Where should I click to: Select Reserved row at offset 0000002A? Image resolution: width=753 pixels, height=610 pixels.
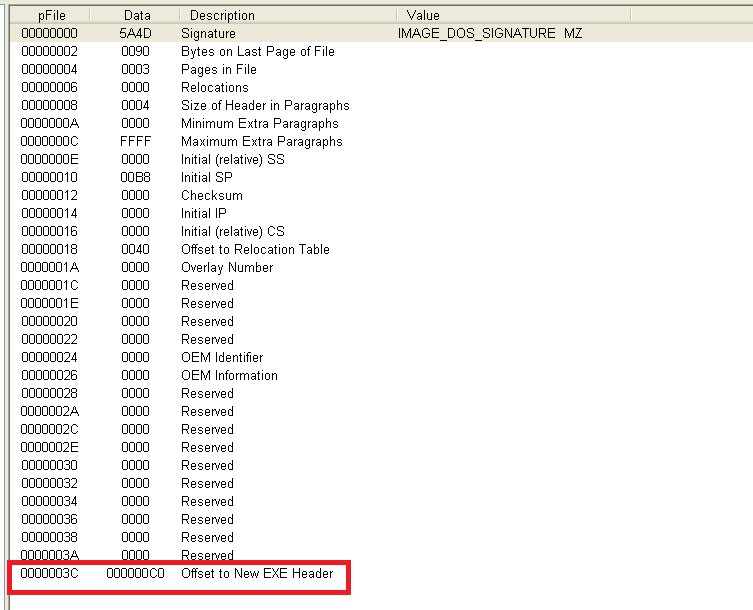click(207, 412)
